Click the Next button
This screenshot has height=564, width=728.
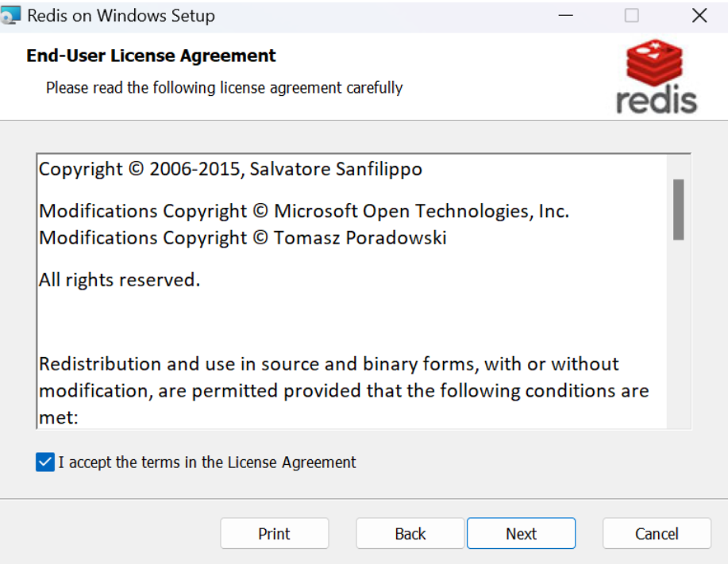point(521,533)
